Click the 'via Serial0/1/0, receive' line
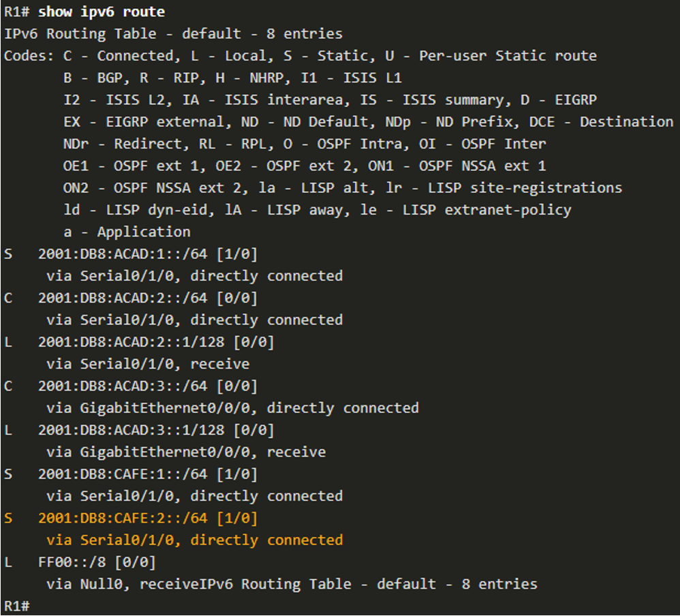The height and width of the screenshot is (616, 680). tap(148, 364)
